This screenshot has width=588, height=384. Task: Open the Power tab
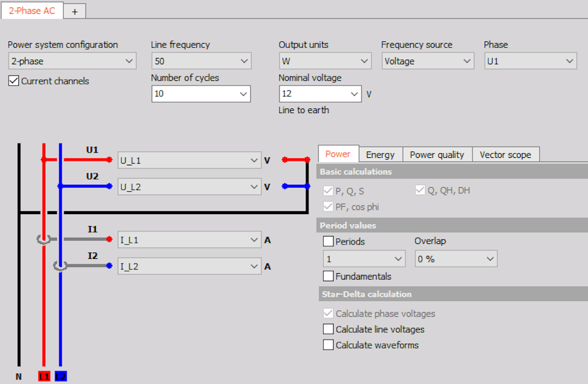pos(338,154)
